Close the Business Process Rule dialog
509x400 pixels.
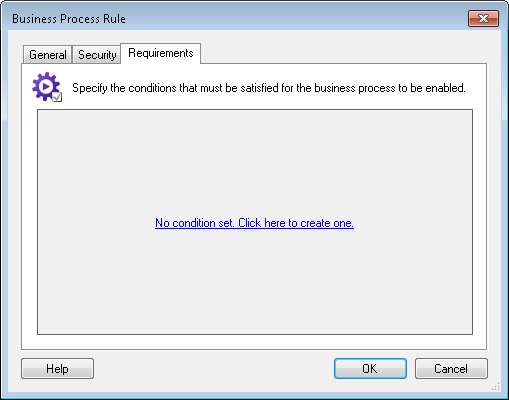coord(483,18)
